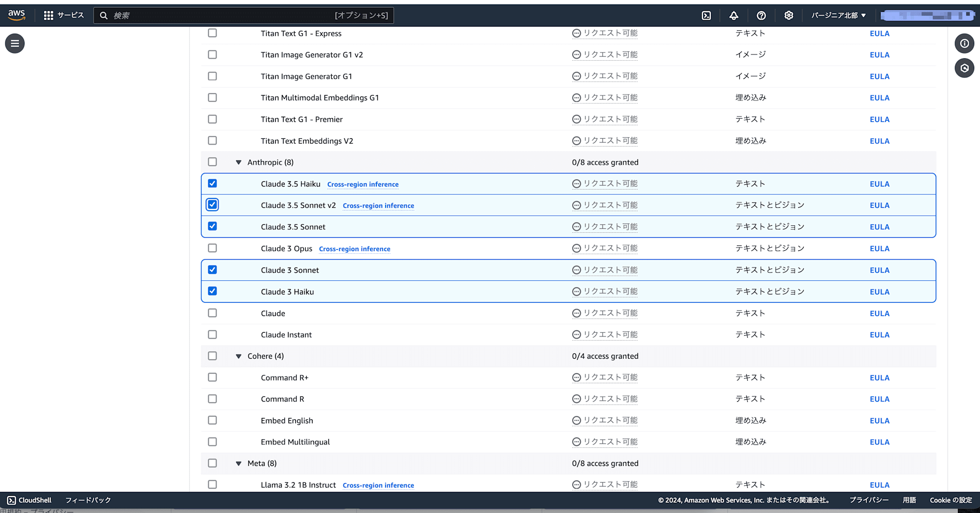Open EULA for Claude 3.5 Sonnet
Screen dimensions: 980x513
point(880,227)
